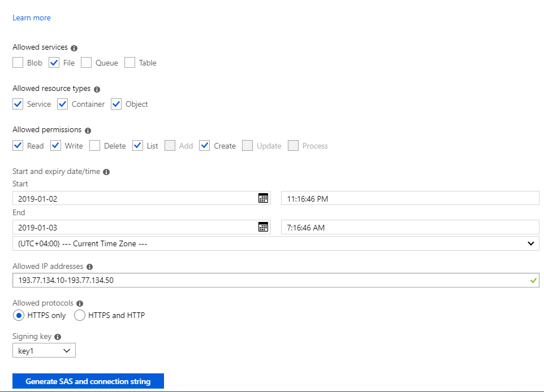Screen dimensions: 544x392
Task: Click info icon beside Start and expiry date/time
Action: [106, 172]
